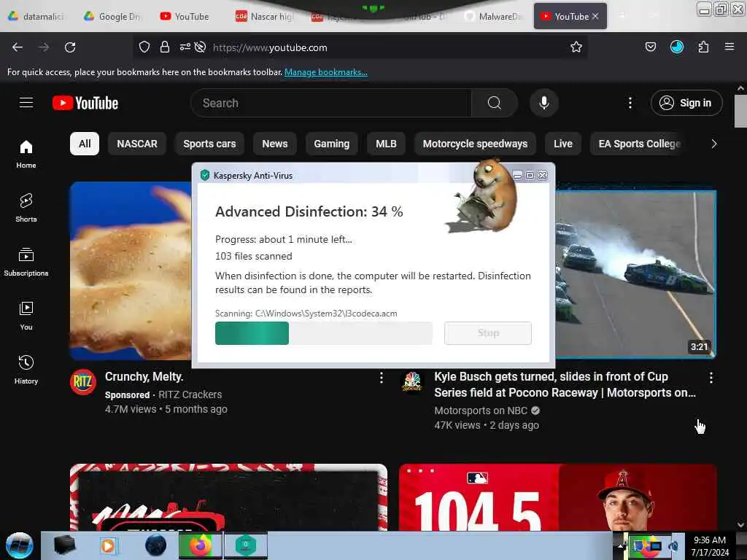Bookmark this page with the star icon

tap(576, 47)
